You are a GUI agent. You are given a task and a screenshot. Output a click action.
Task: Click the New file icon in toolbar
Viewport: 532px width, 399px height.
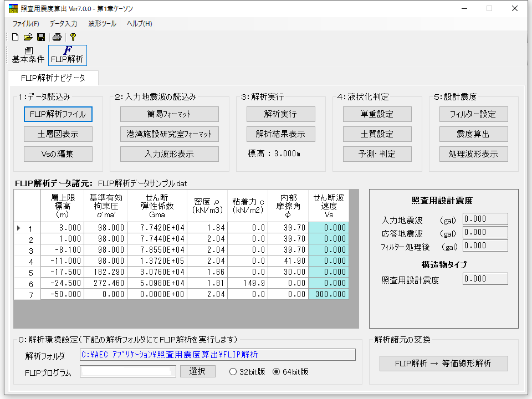pyautogui.click(x=16, y=37)
